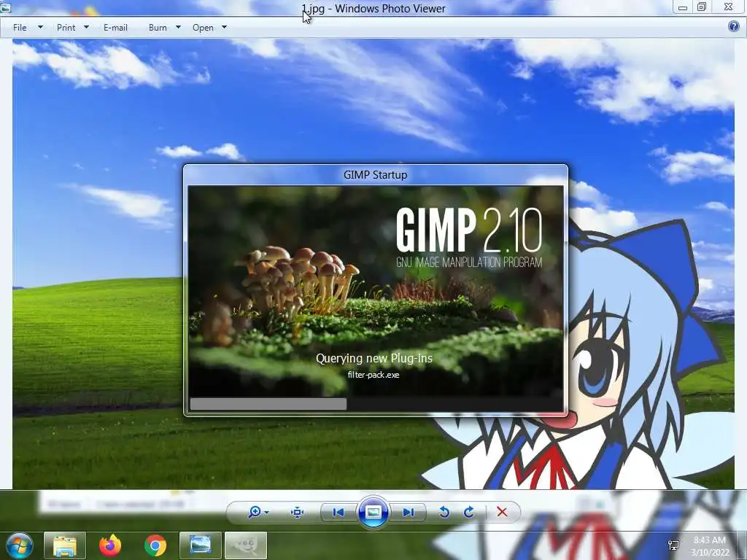Rotate the photo counterclockwise

(444, 512)
